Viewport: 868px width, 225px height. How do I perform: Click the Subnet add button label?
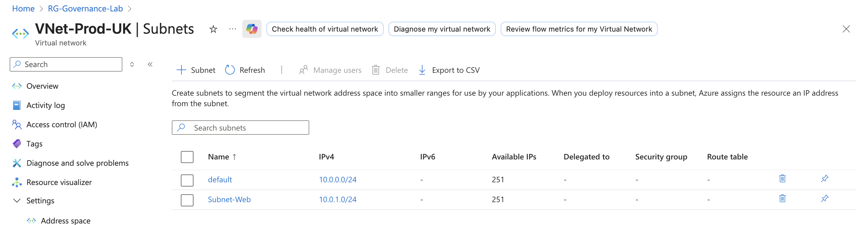(x=203, y=70)
